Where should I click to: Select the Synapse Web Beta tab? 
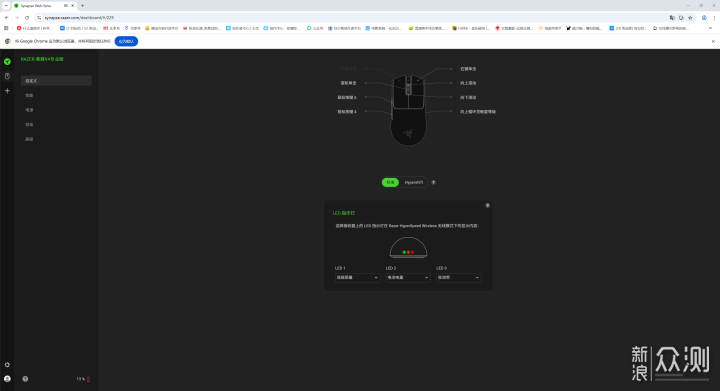pyautogui.click(x=44, y=6)
